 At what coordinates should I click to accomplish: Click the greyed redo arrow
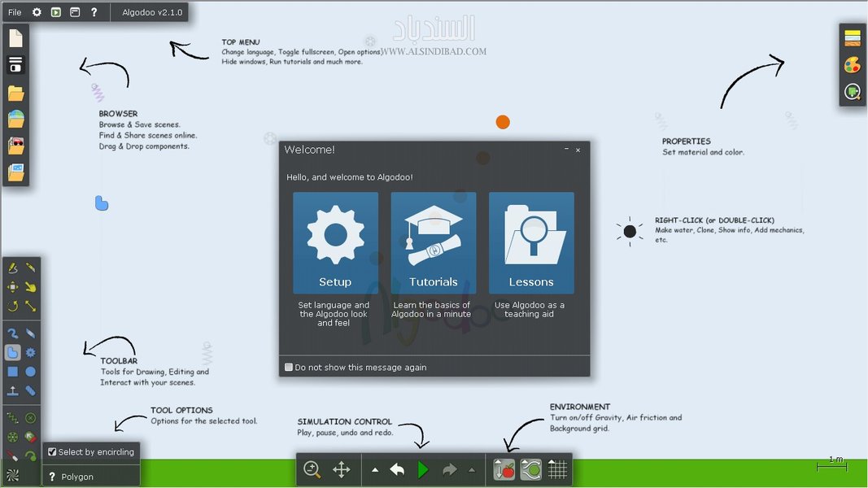pos(450,470)
